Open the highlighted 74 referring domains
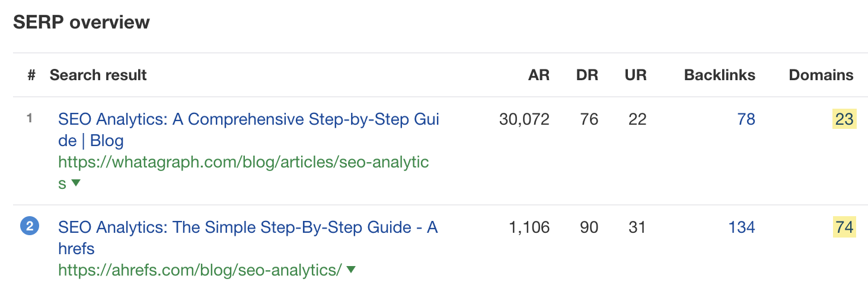This screenshot has height=291, width=868. pyautogui.click(x=844, y=227)
